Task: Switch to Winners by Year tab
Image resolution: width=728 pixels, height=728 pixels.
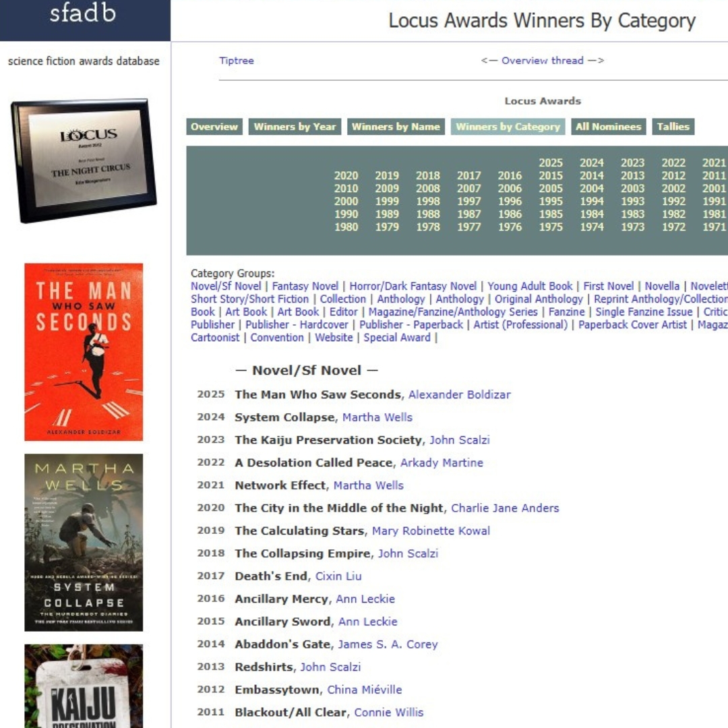Action: (295, 127)
